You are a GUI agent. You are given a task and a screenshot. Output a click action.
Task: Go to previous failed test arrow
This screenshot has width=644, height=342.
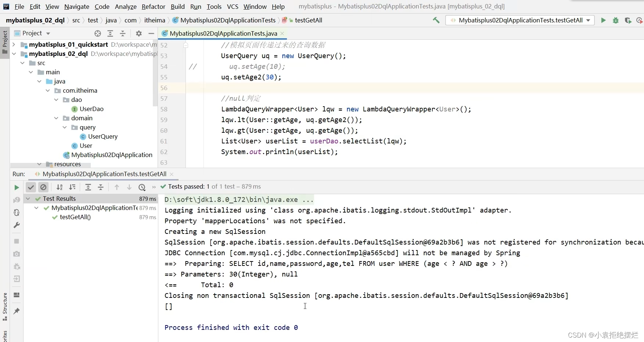(117, 187)
